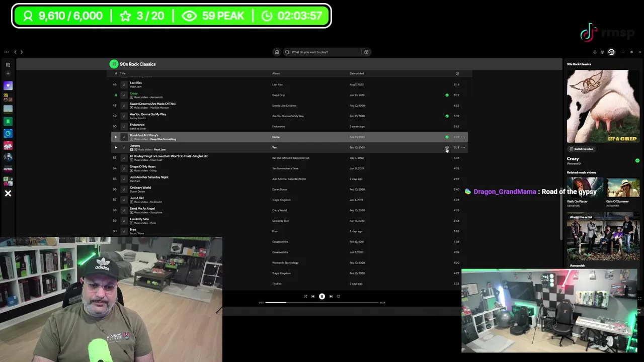The width and height of the screenshot is (644, 362).
Task: Click the Get A Grip album cover
Action: coord(603,106)
